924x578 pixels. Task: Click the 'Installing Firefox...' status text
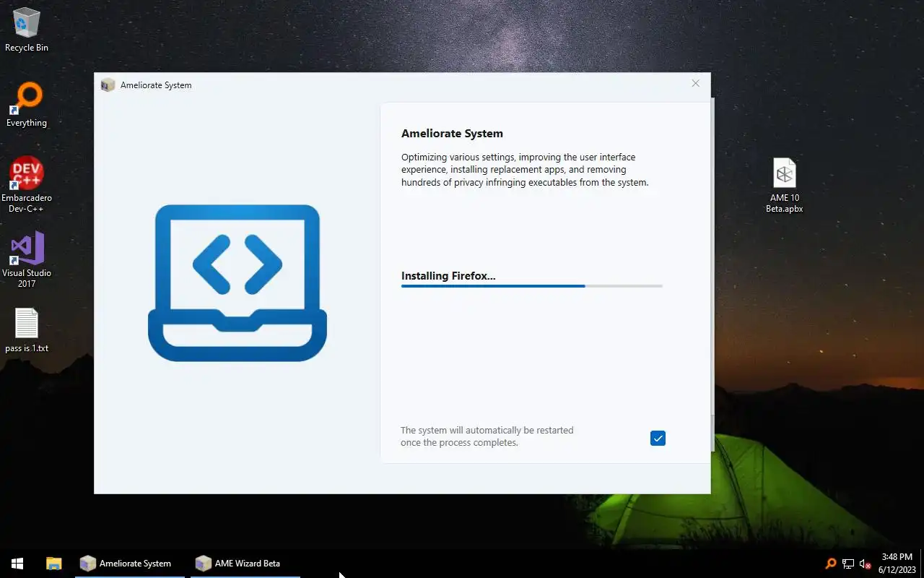point(448,275)
